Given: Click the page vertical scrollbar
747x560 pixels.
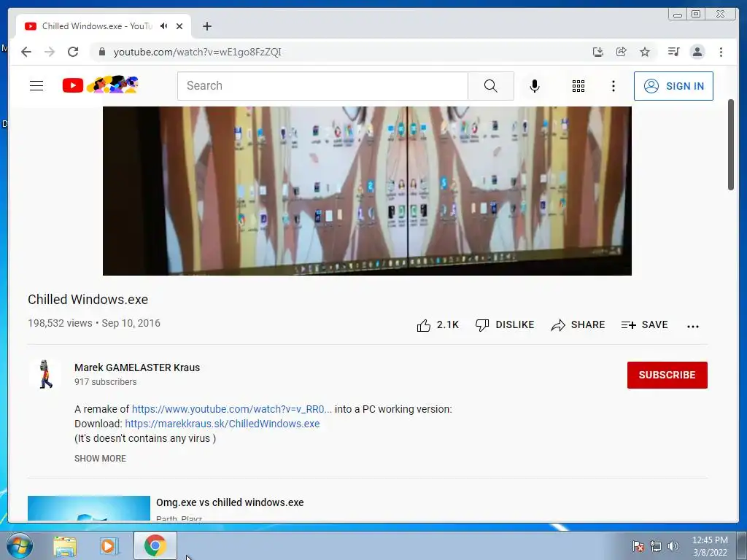Looking at the screenshot, I should 731,145.
